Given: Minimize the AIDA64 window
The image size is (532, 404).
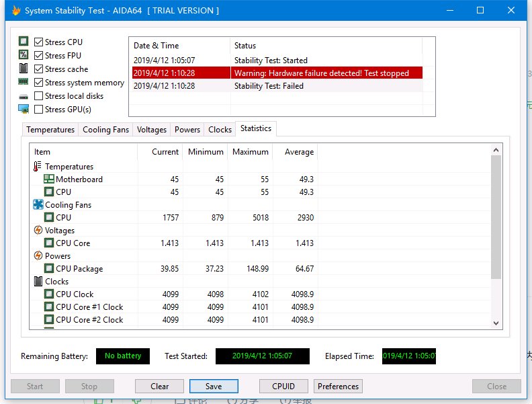Looking at the screenshot, I should tap(450, 10).
